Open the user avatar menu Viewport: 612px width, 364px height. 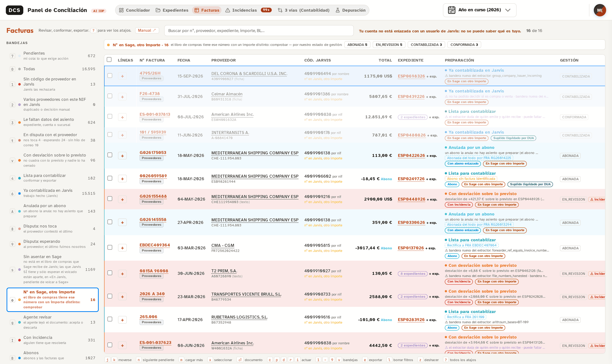[x=600, y=10]
